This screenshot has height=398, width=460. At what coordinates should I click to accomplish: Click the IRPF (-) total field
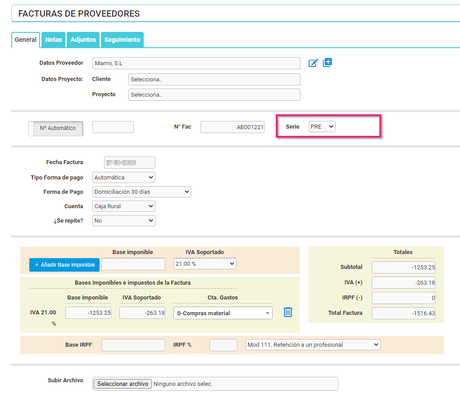404,298
